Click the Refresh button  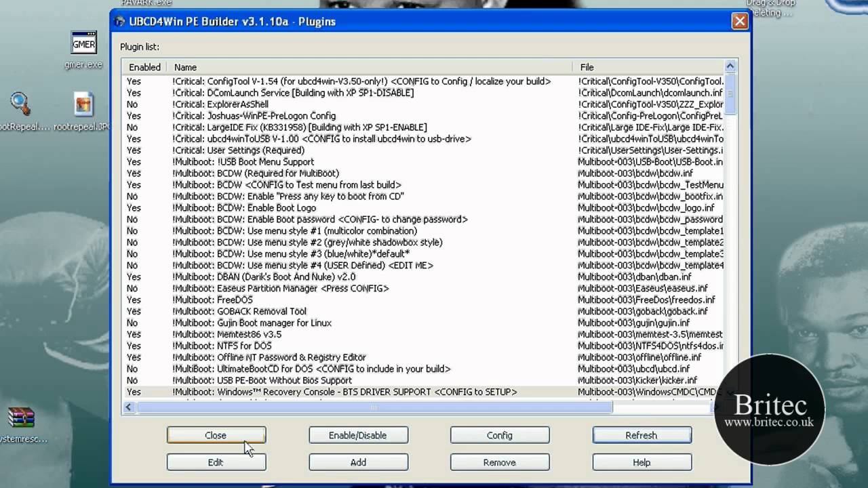click(x=642, y=435)
